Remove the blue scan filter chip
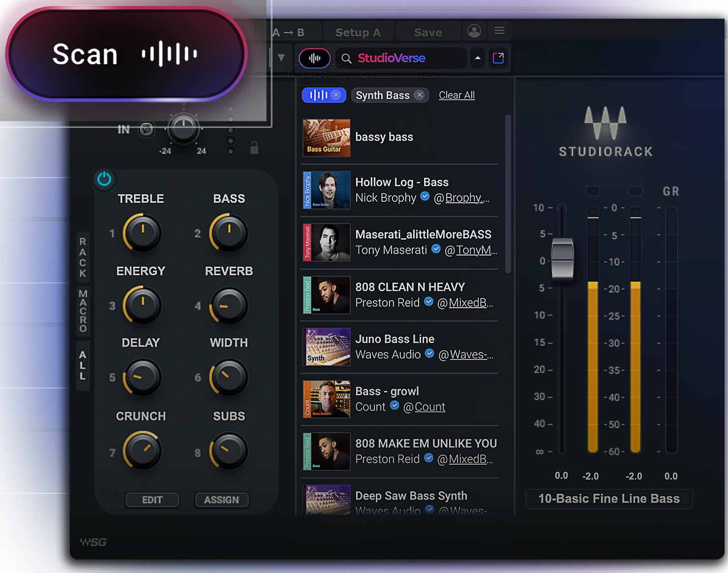728x573 pixels. point(336,95)
